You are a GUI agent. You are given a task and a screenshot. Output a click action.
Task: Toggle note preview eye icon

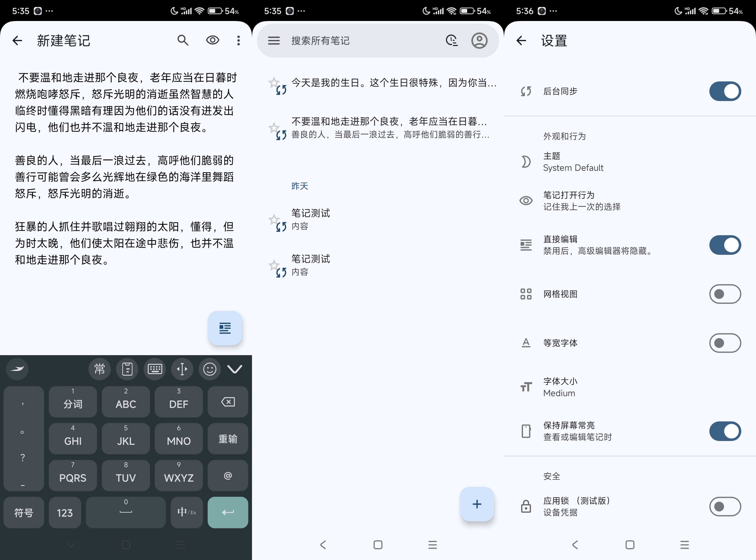coord(213,40)
